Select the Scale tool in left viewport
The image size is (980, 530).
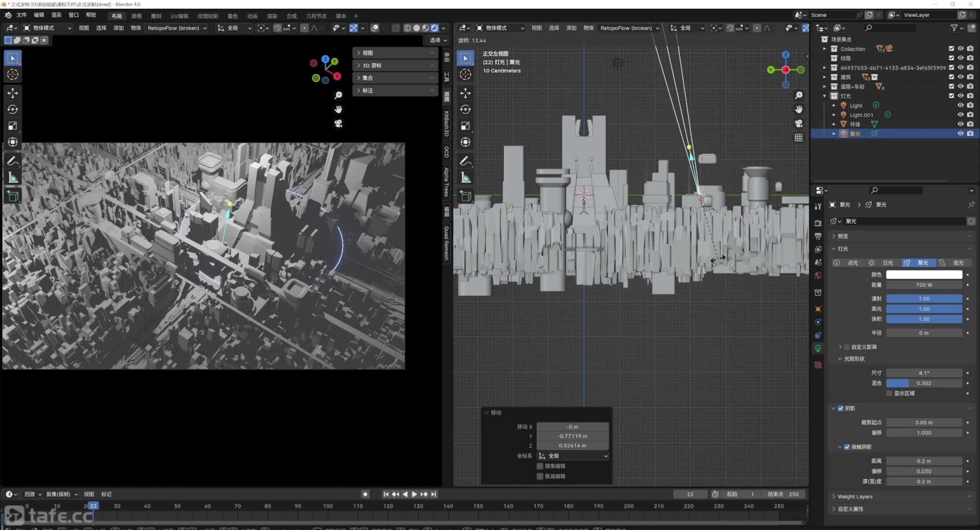pos(13,126)
